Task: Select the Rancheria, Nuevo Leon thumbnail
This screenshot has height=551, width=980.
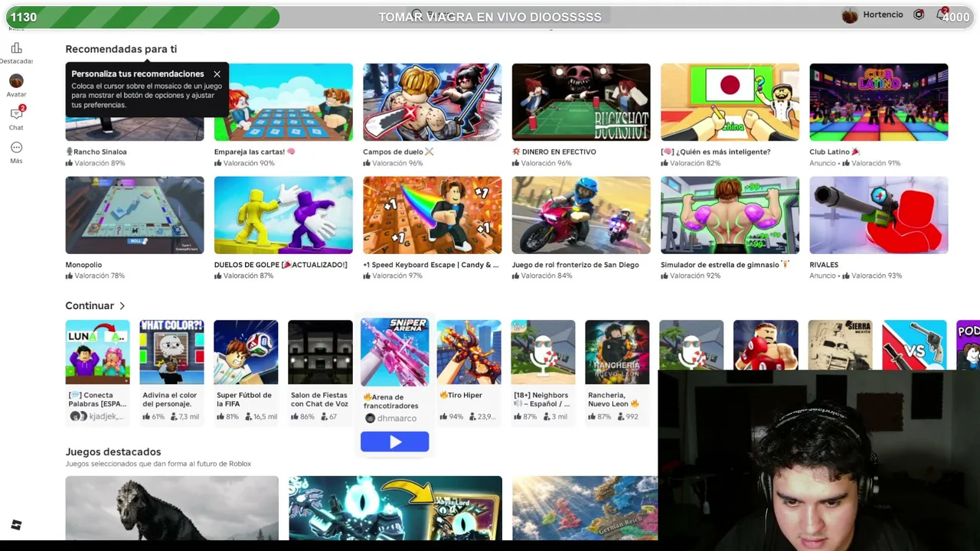Action: point(617,352)
